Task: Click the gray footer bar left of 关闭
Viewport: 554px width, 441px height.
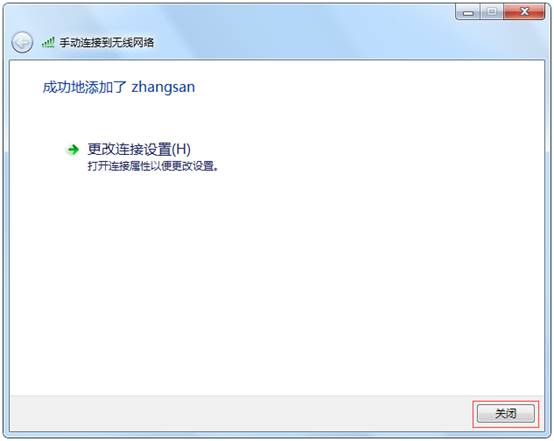Action: 240,413
